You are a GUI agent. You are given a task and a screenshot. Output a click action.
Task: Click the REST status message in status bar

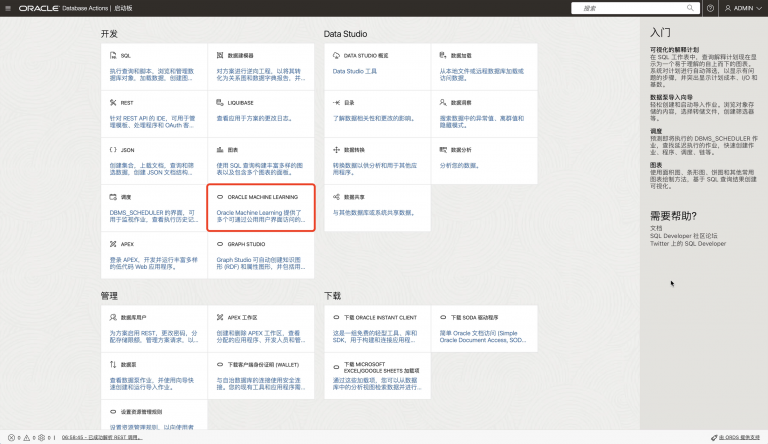pos(102,438)
